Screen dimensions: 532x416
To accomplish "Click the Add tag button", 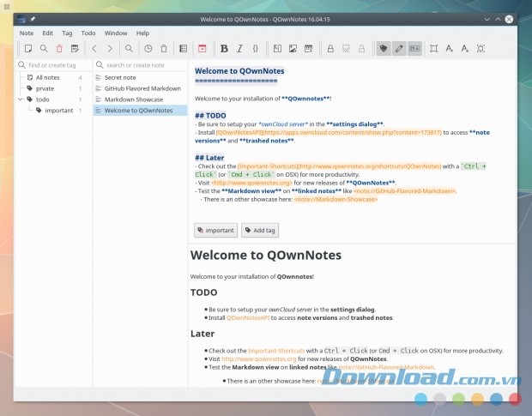I will pyautogui.click(x=259, y=230).
